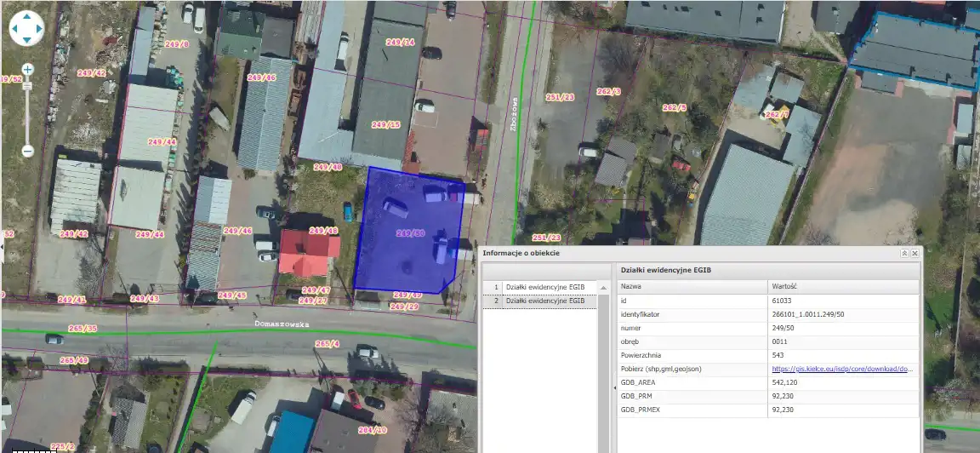The height and width of the screenshot is (453, 980).
Task: Click the Wartość column header
Action: [842, 287]
